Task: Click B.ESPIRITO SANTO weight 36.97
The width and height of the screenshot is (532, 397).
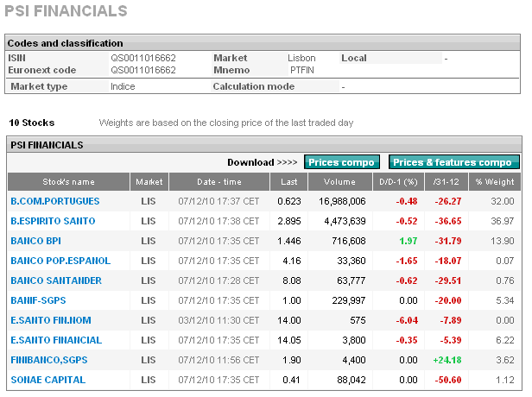Action: click(503, 221)
